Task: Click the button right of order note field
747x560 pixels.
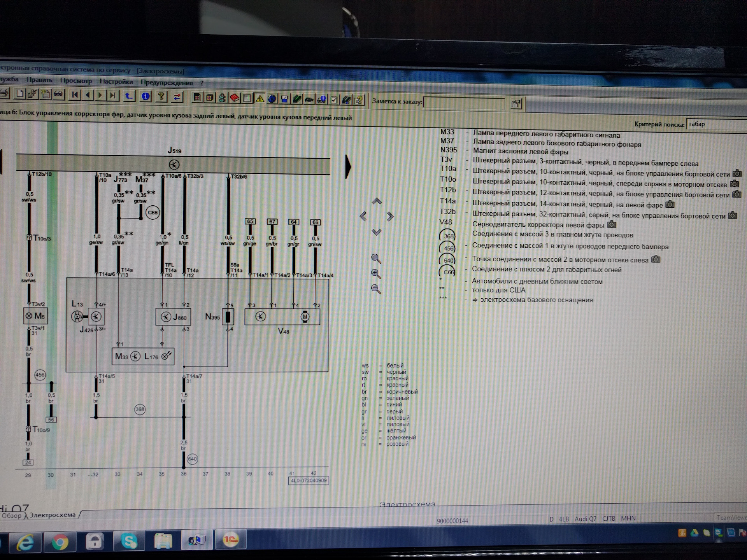Action: point(516,104)
